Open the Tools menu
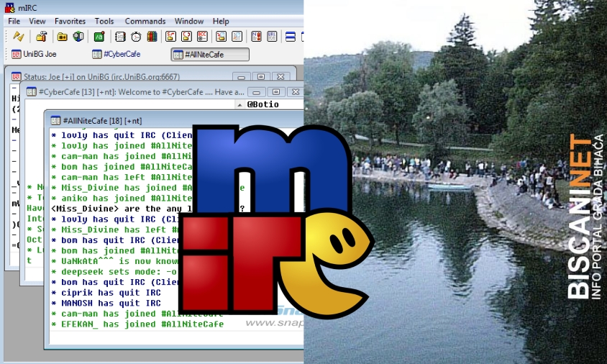This screenshot has width=607, height=364. [x=104, y=22]
